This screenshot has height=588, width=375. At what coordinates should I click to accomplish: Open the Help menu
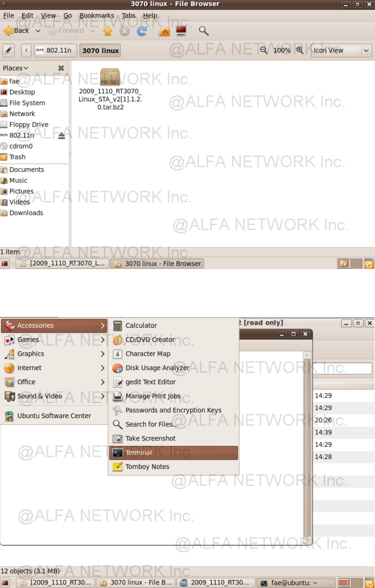click(150, 15)
